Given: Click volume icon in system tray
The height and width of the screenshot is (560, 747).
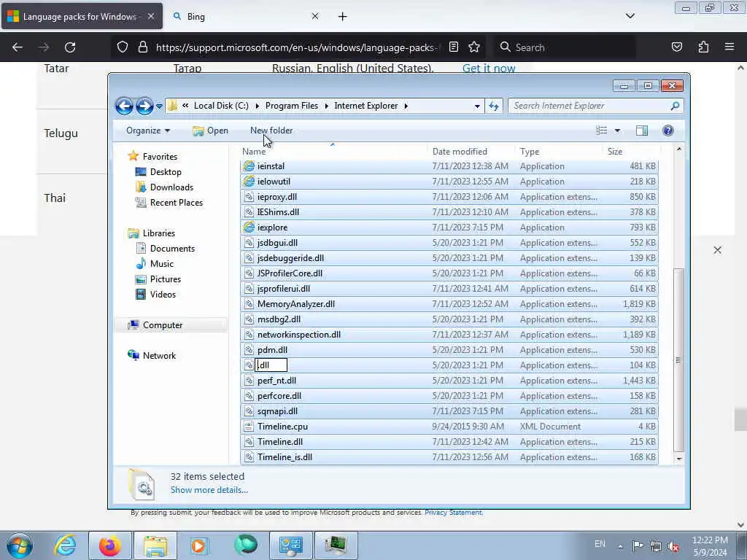Looking at the screenshot, I should pos(673,546).
